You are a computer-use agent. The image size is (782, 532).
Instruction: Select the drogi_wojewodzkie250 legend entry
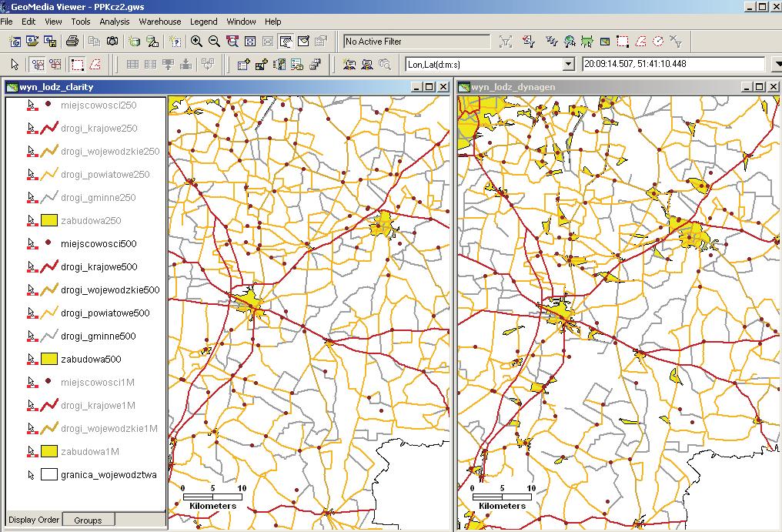point(110,151)
